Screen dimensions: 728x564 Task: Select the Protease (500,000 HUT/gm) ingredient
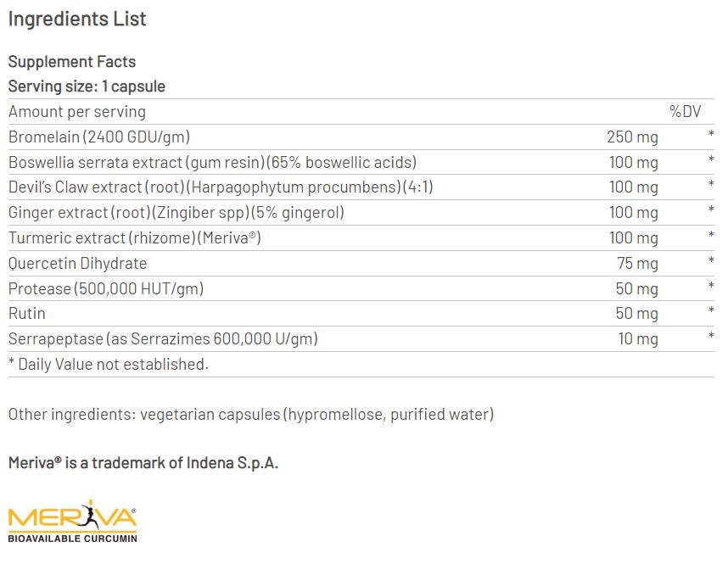[x=106, y=288]
